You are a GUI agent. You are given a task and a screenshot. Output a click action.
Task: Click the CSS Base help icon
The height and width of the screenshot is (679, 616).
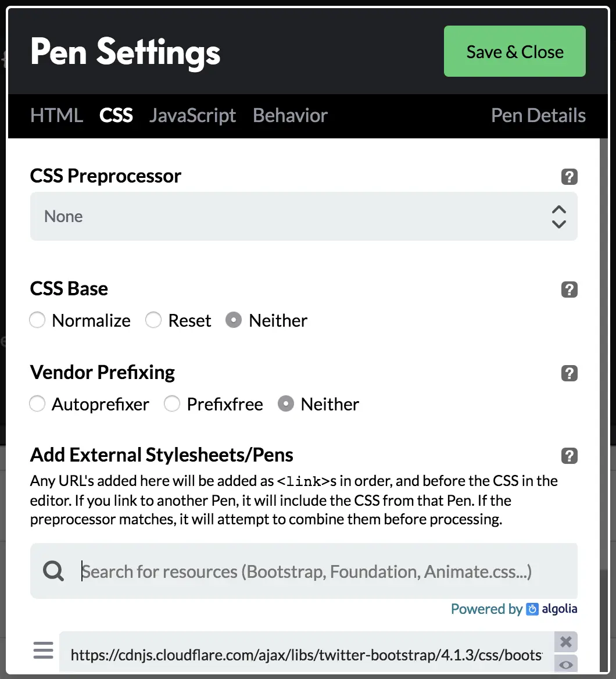(569, 290)
